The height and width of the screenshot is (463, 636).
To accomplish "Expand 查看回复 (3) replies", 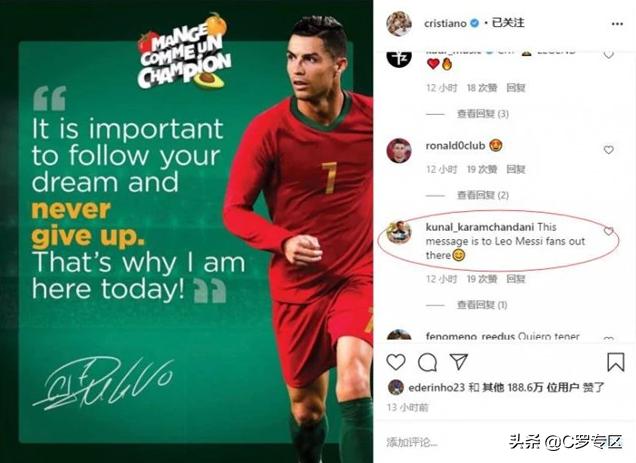I will (x=483, y=114).
